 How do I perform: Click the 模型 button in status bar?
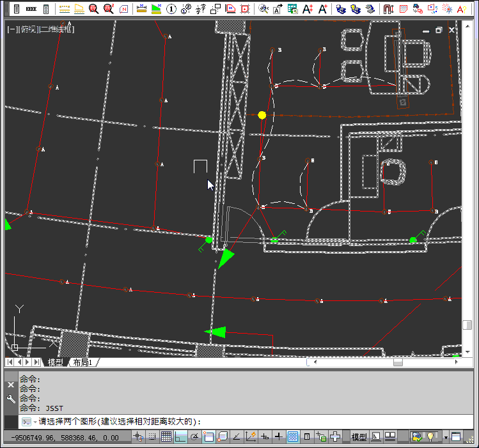coord(359,437)
